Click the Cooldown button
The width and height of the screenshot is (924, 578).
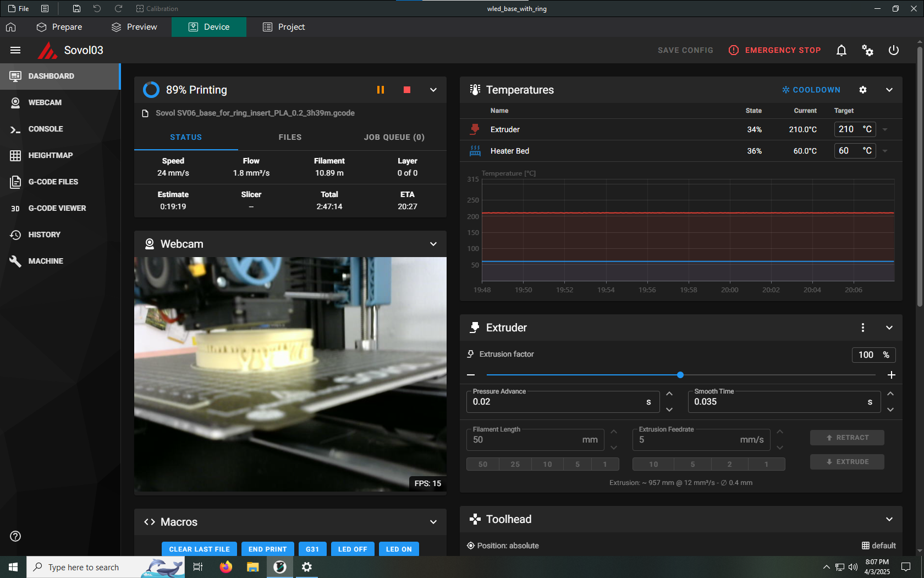[811, 90]
